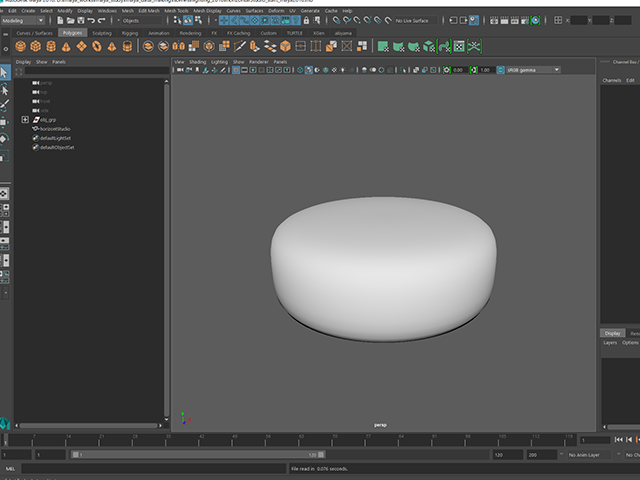Open the No Anim Layer dropdown
This screenshot has width=640, height=480.
589,455
